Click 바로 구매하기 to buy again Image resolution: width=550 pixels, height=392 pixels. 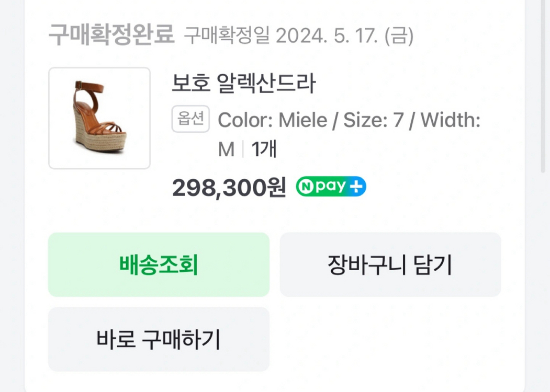[x=159, y=339]
